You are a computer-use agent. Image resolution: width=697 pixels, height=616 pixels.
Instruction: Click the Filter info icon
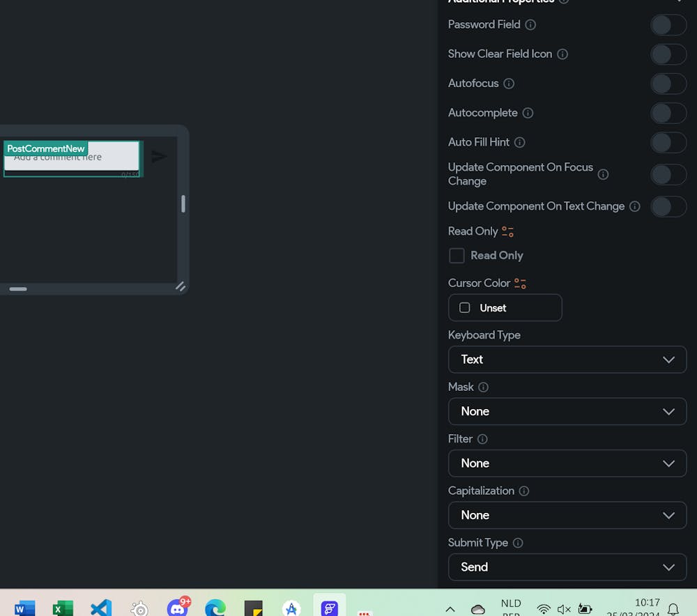click(482, 439)
